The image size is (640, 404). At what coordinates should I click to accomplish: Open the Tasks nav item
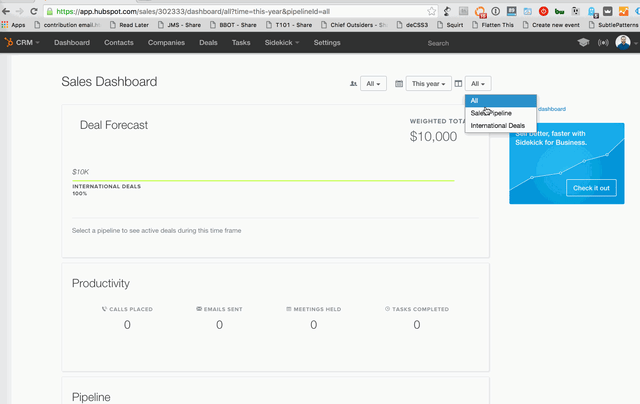tap(241, 42)
